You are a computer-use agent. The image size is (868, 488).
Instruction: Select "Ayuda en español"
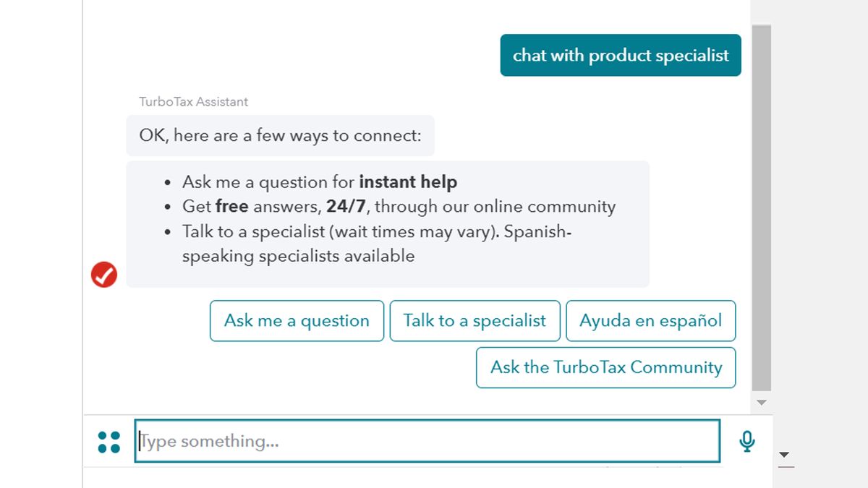pos(650,320)
